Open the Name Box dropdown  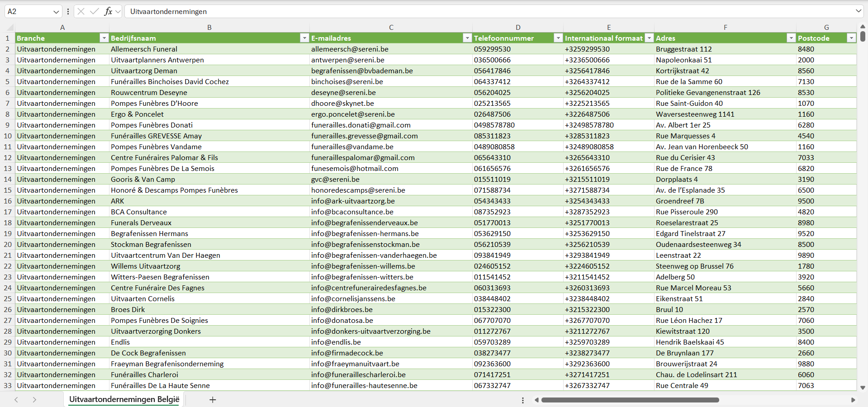coord(56,12)
